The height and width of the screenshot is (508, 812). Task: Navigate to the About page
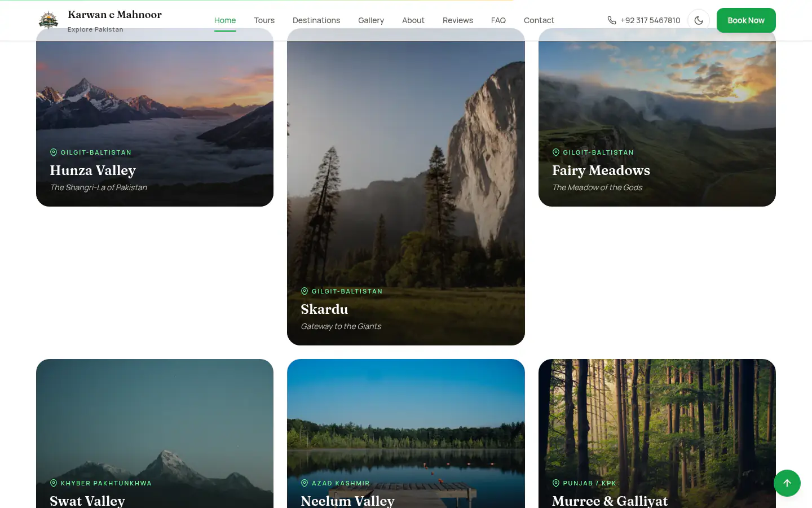coord(413,20)
